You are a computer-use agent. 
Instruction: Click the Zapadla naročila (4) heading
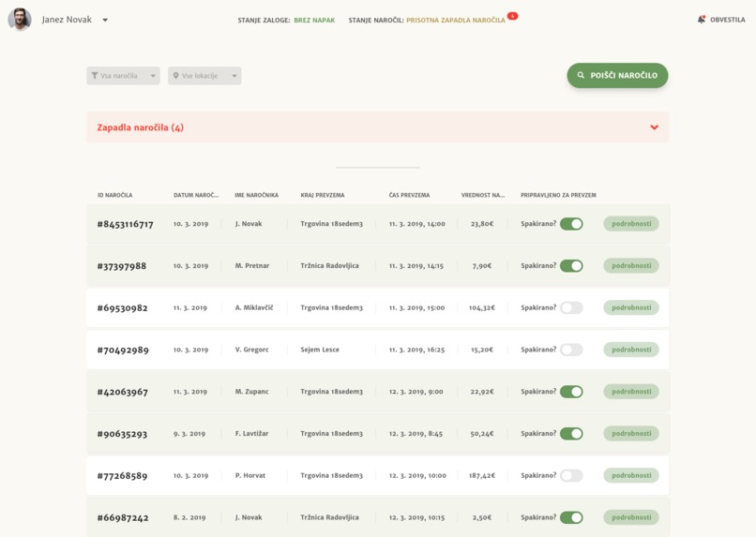coord(141,127)
